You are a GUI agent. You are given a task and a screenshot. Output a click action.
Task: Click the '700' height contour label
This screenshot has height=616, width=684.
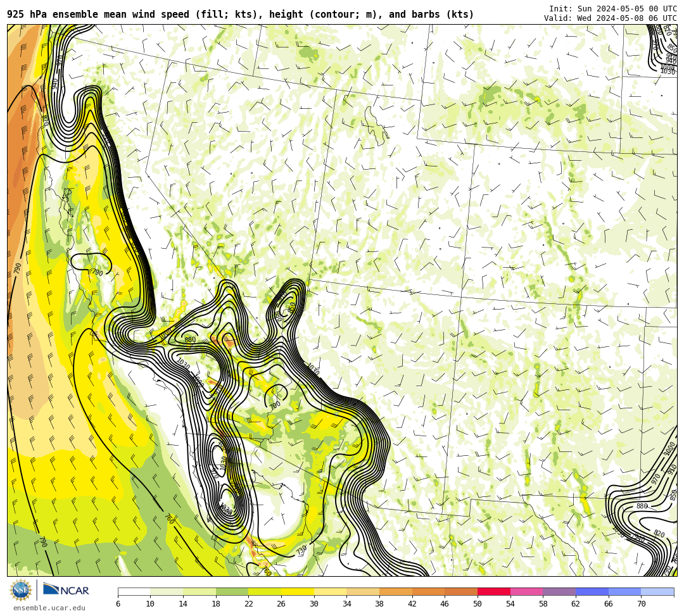[275, 405]
